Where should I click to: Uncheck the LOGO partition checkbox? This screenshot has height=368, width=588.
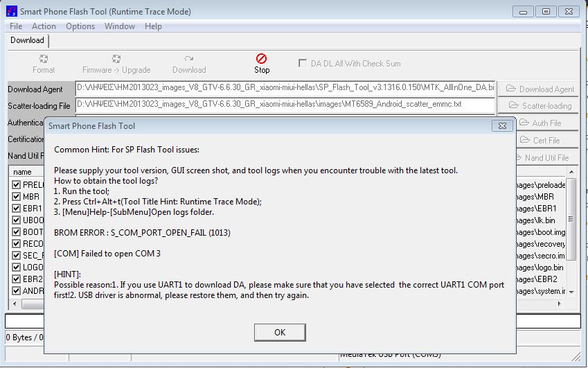point(16,267)
